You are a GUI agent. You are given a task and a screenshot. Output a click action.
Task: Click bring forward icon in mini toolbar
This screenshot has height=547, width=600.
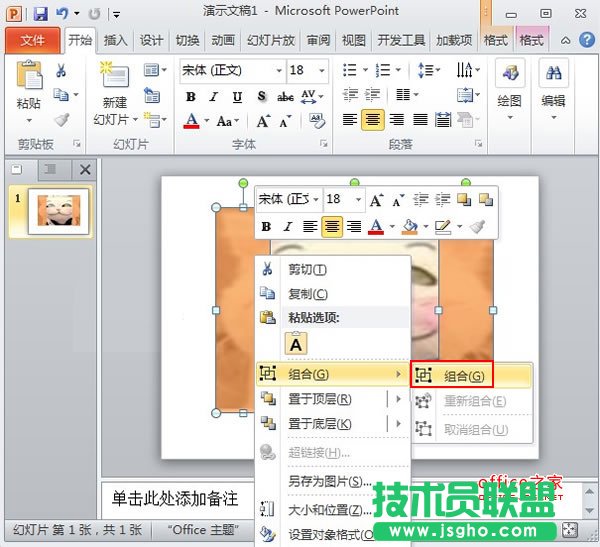464,199
